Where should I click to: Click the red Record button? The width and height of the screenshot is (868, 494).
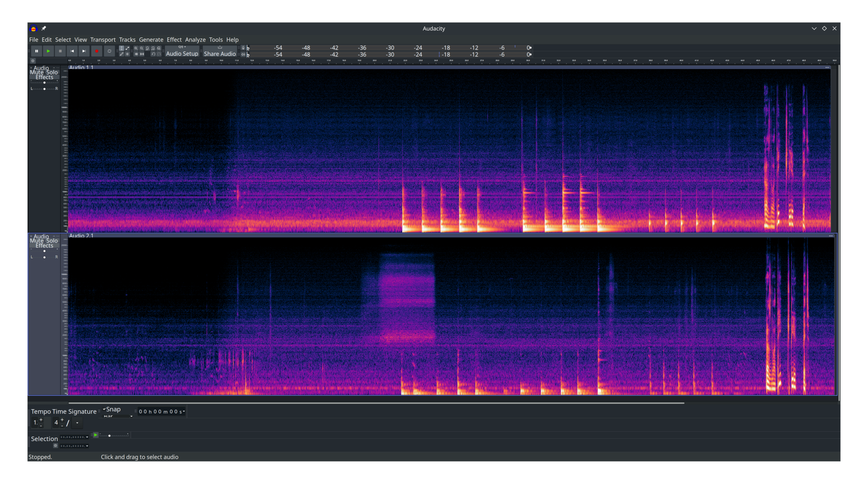(x=96, y=51)
